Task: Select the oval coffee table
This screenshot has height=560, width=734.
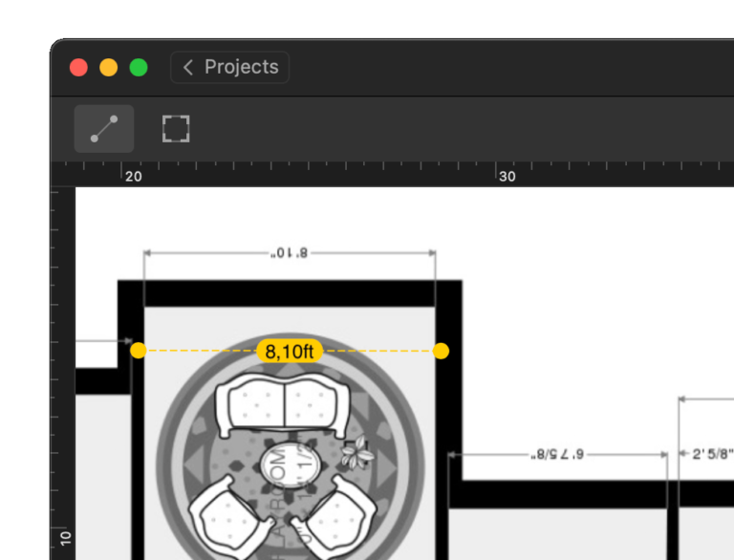Action: click(291, 464)
